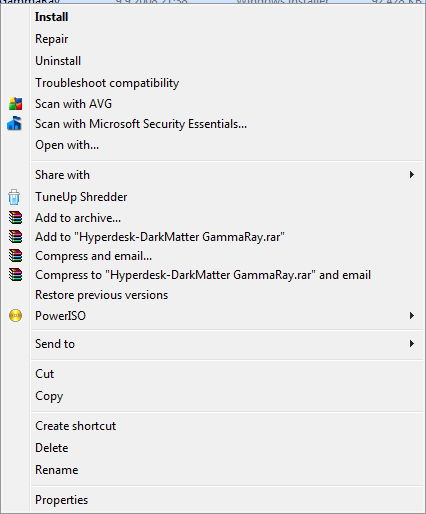Select the Copy command
This screenshot has width=426, height=514.
click(x=49, y=396)
